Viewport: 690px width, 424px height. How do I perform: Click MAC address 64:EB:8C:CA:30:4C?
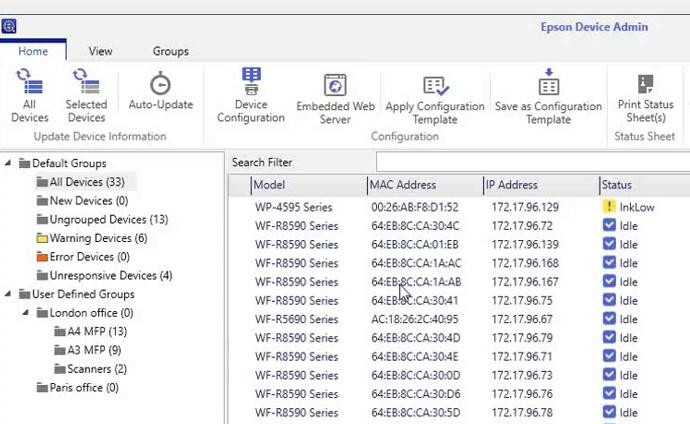(415, 226)
